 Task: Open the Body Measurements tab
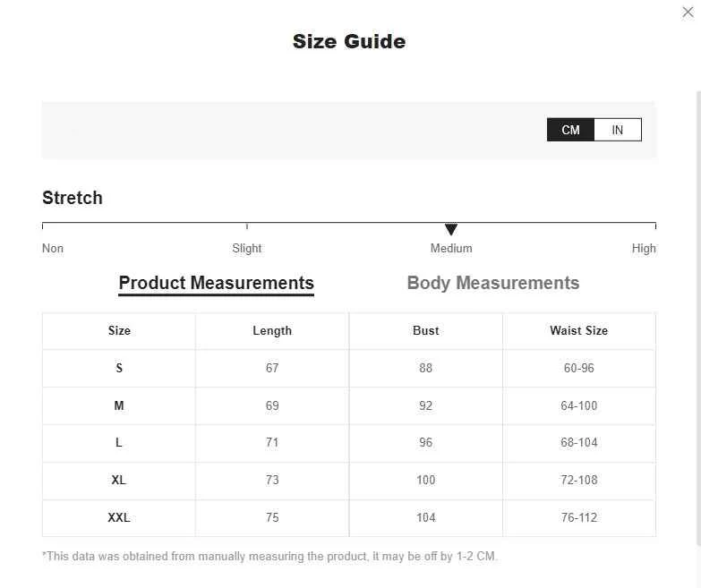(493, 284)
